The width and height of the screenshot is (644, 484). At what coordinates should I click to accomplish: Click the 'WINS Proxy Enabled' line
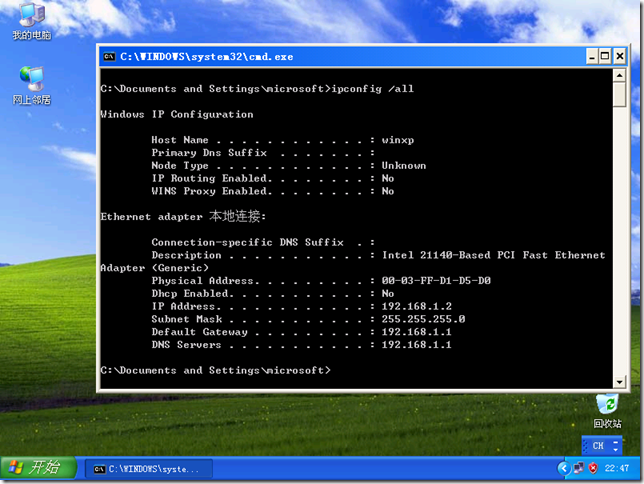[x=273, y=191]
